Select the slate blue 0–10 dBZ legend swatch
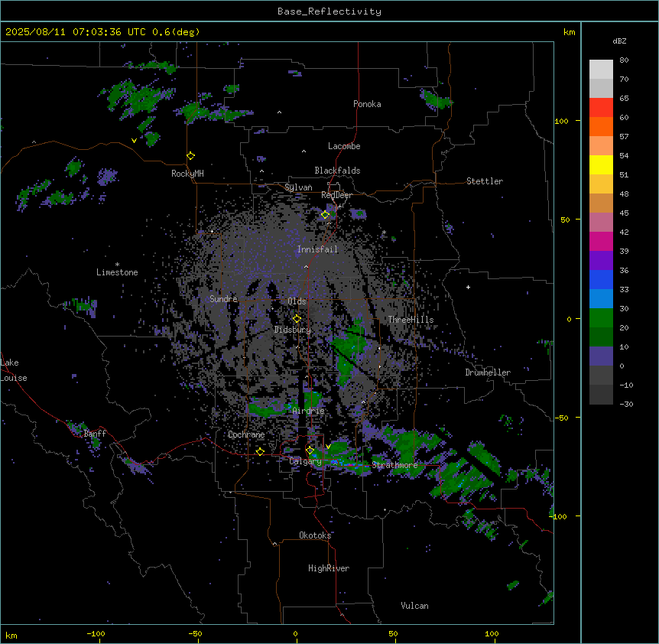The width and height of the screenshot is (659, 644). (601, 356)
